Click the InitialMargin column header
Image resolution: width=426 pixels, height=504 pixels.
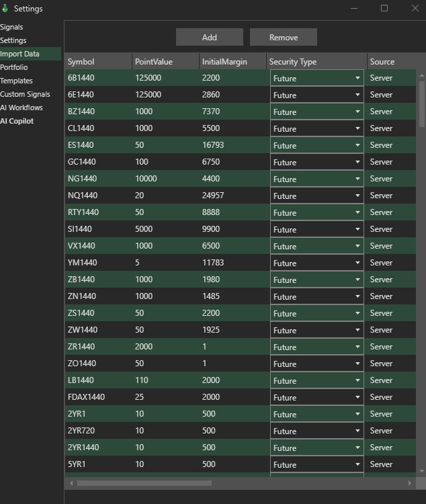(x=232, y=61)
